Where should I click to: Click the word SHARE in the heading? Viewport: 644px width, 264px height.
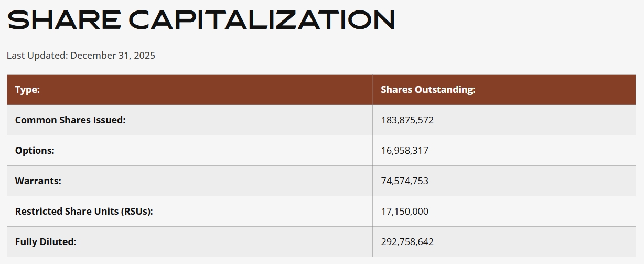coord(63,19)
